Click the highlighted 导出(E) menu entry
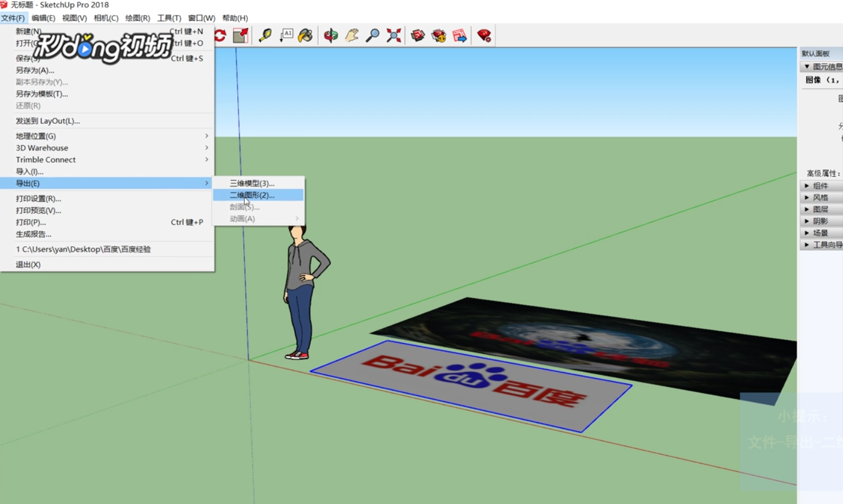843x504 pixels. pyautogui.click(x=107, y=183)
